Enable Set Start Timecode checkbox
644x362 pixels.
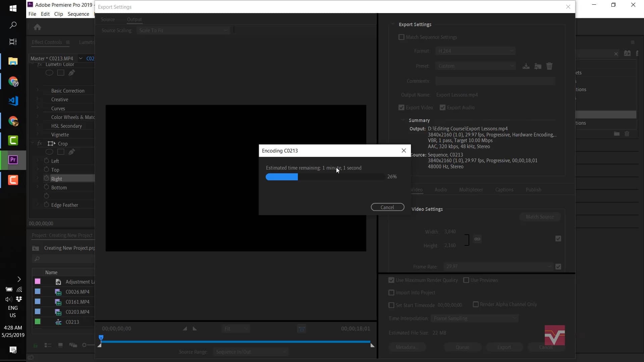(x=391, y=305)
